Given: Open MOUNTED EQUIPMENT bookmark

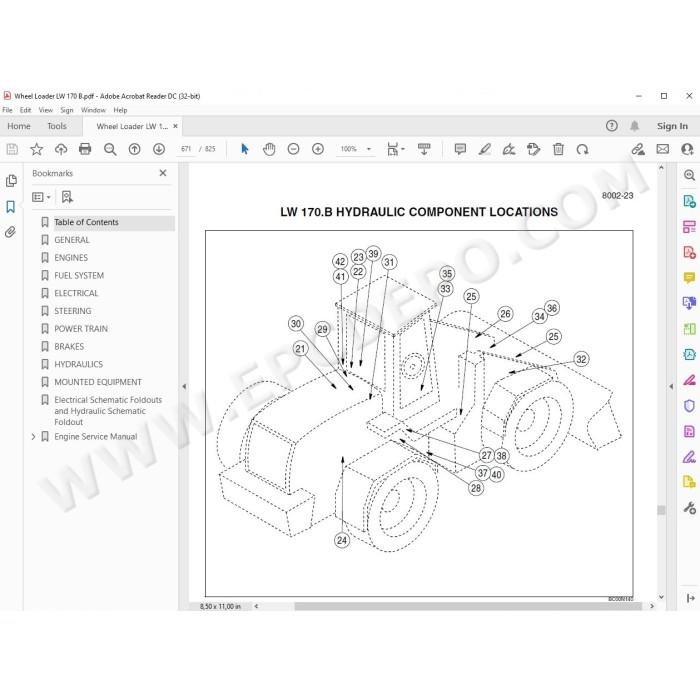Looking at the screenshot, I should [x=98, y=382].
